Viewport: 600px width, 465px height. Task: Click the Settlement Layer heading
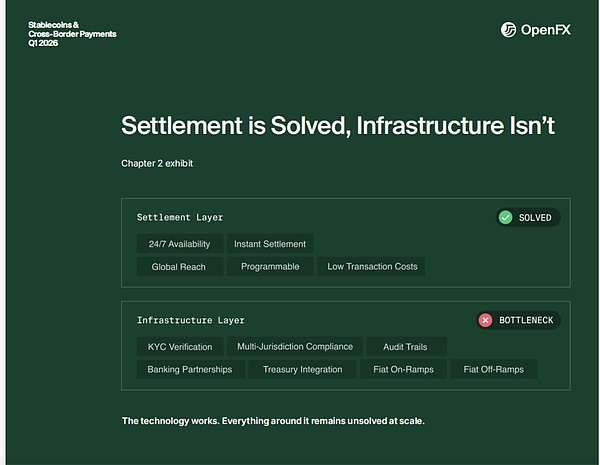[180, 217]
